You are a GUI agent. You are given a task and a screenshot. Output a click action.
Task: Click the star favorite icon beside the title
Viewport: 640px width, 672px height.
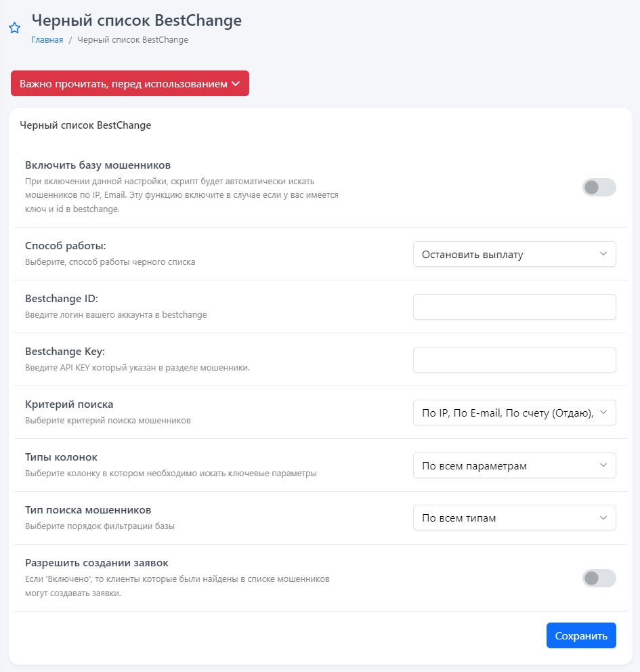(14, 28)
